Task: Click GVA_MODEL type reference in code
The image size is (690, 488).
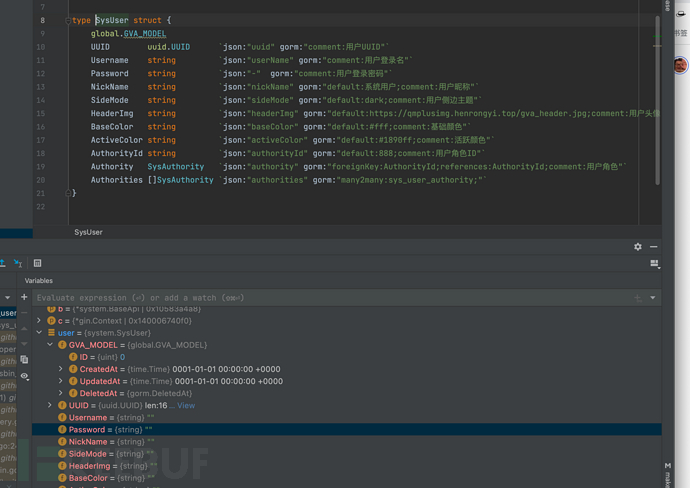Action: pos(145,34)
